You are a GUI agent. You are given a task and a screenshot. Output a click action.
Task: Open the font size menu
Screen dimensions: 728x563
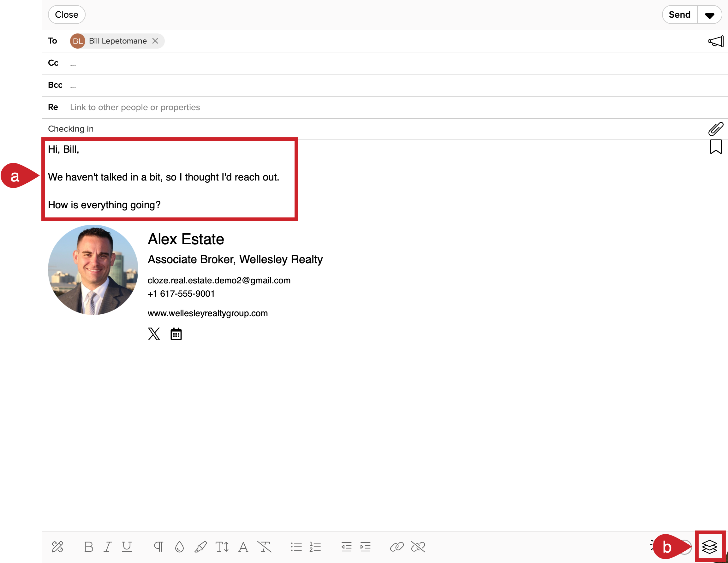coord(222,547)
